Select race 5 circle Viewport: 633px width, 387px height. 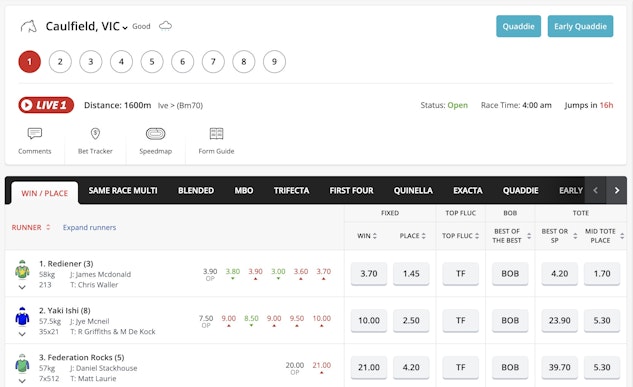pos(152,62)
